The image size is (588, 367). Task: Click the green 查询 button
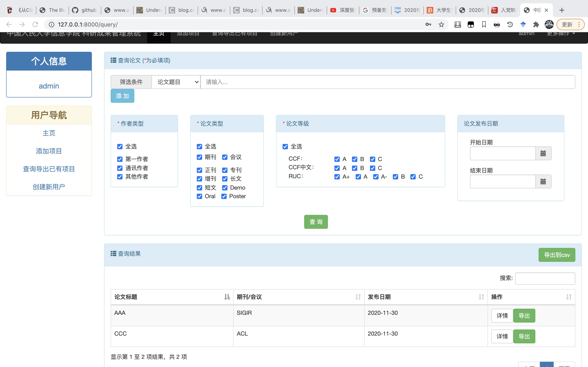tap(316, 222)
